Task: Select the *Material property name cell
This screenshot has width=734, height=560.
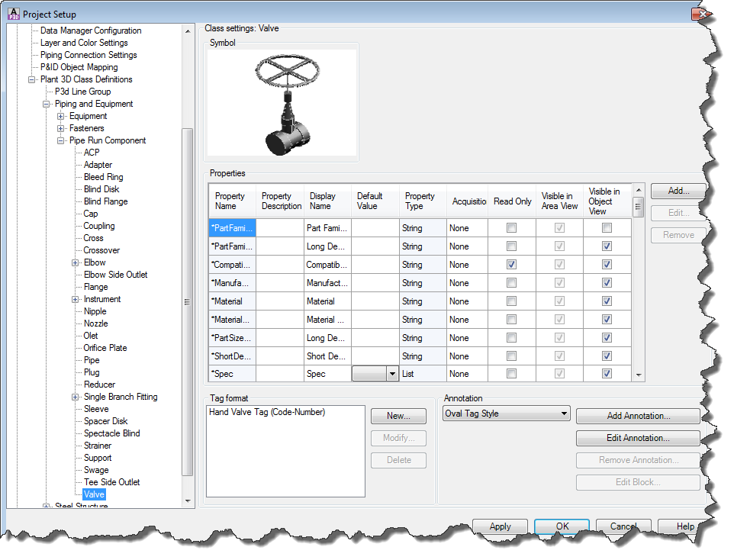Action: pos(233,301)
